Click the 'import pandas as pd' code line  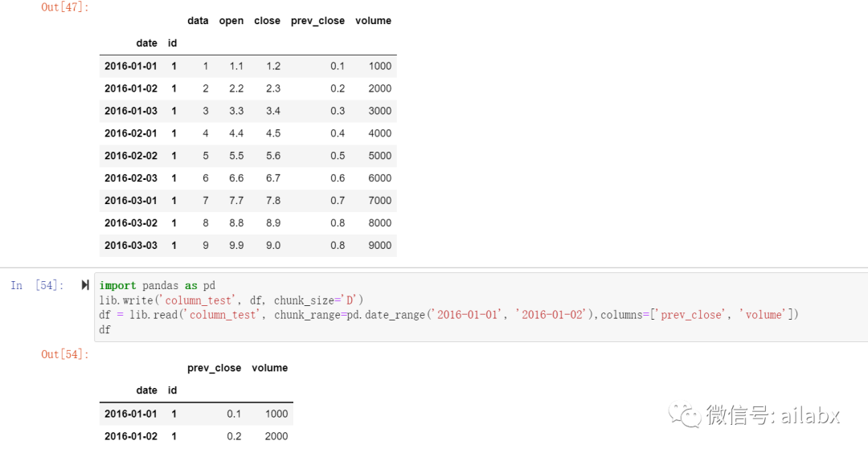158,285
